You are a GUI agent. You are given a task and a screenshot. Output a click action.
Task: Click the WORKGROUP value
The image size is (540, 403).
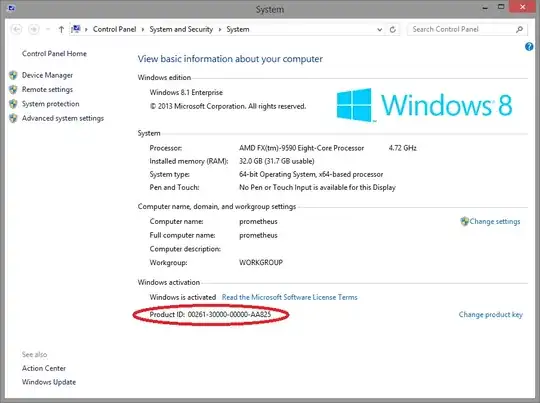pyautogui.click(x=261, y=262)
